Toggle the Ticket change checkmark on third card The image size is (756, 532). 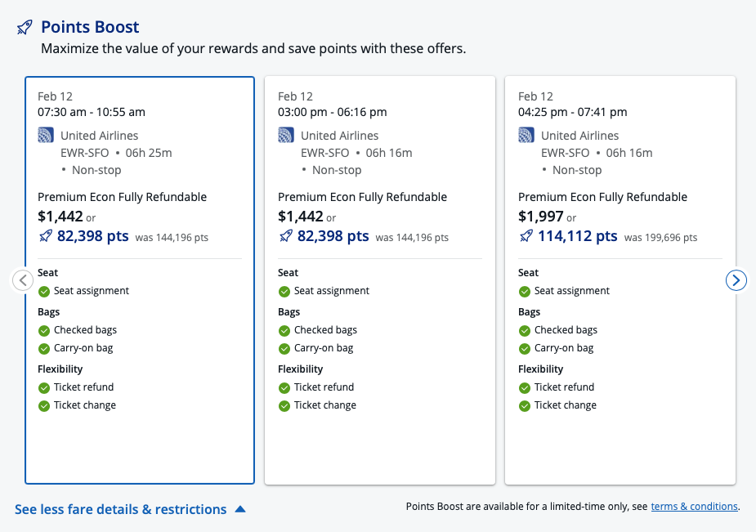click(524, 405)
